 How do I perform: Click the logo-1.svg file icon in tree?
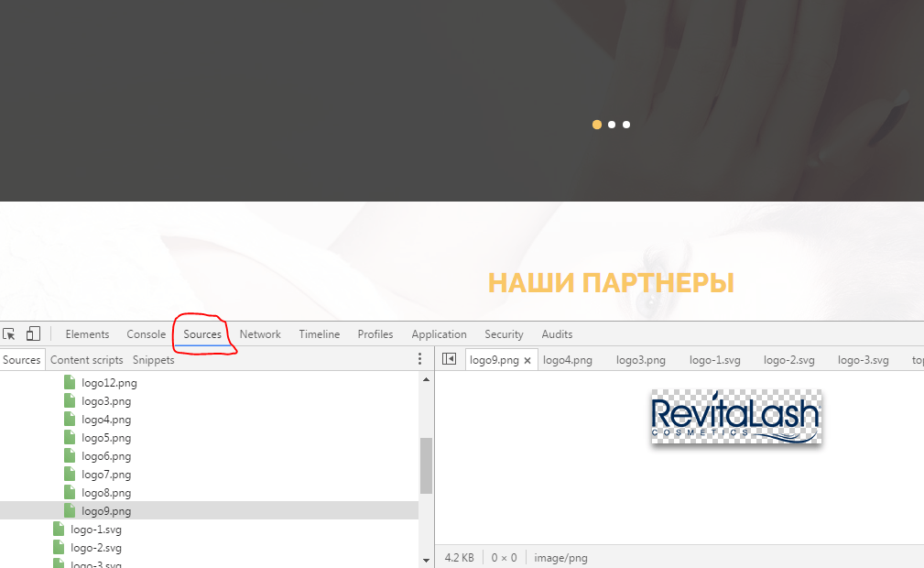(x=59, y=530)
